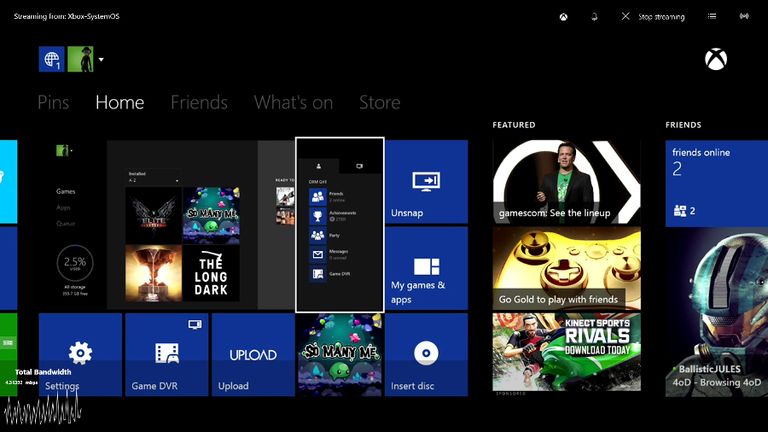
Task: Click the orange explosion game thumbnail in grid
Action: 153,273
